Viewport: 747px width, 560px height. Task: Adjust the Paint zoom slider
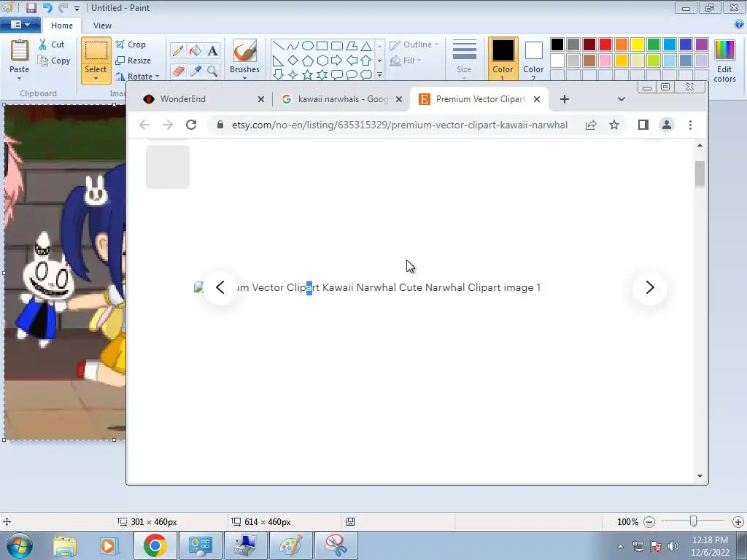pyautogui.click(x=693, y=521)
